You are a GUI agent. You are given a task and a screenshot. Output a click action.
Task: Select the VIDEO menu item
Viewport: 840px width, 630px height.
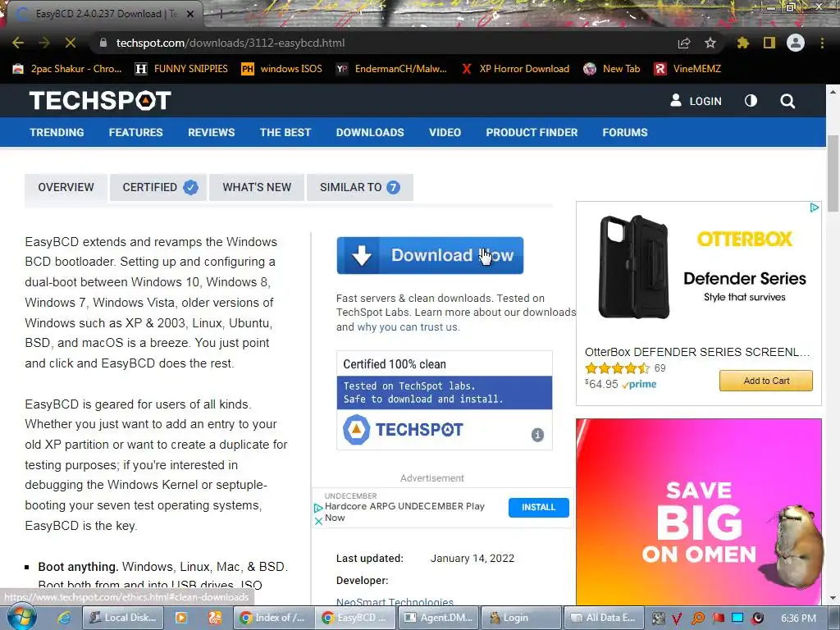[x=445, y=132]
